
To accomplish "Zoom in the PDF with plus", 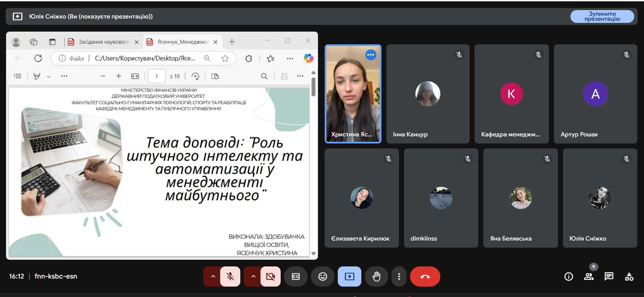I will coord(119,76).
